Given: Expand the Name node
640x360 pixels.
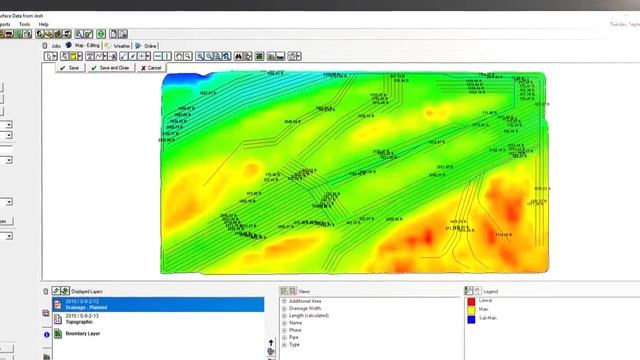Looking at the screenshot, I should pos(284,323).
